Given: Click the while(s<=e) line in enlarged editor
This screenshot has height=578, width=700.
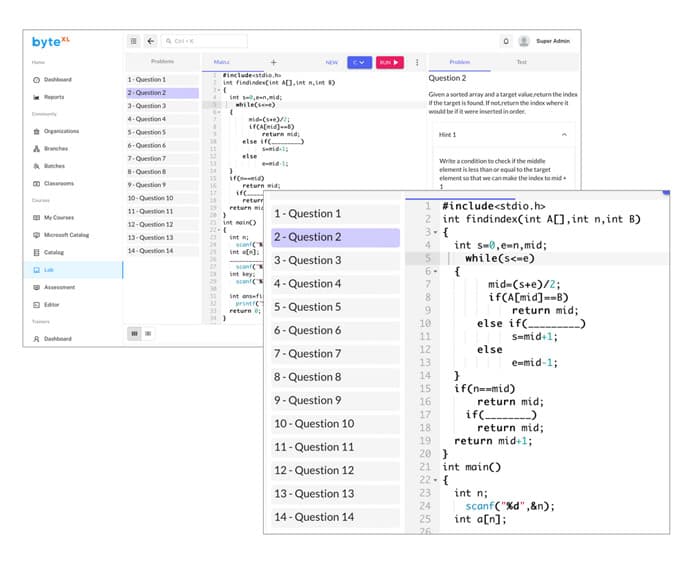Looking at the screenshot, I should (x=500, y=258).
